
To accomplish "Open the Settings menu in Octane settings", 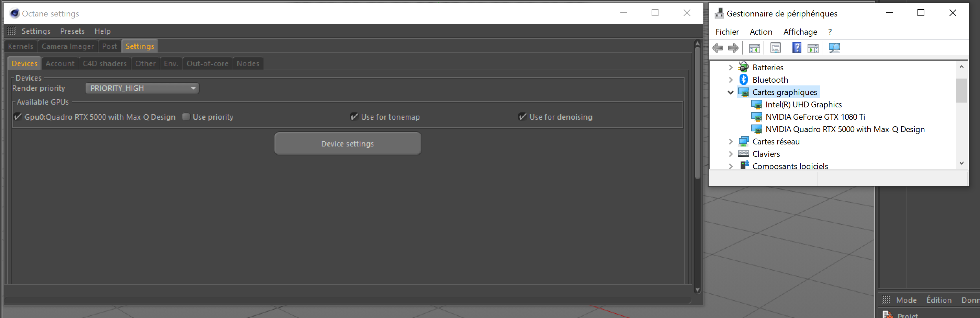I will [36, 31].
